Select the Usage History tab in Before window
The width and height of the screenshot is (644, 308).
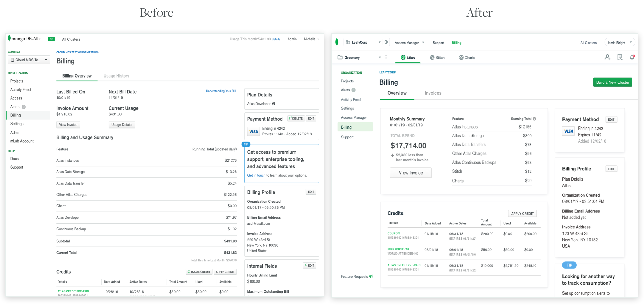116,76
